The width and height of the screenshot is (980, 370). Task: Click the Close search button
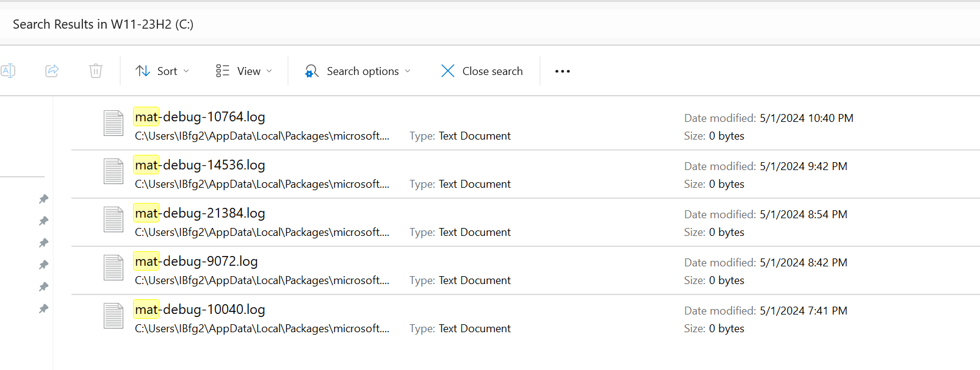(x=481, y=71)
